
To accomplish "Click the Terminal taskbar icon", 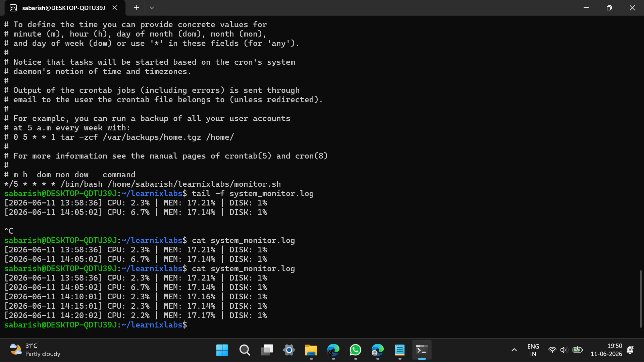I will coord(422,350).
